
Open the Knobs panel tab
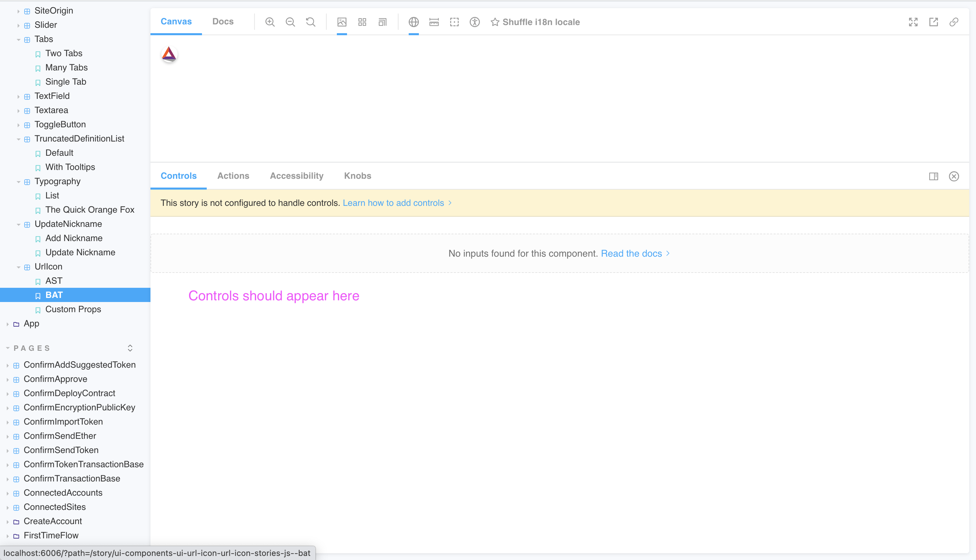click(x=357, y=176)
